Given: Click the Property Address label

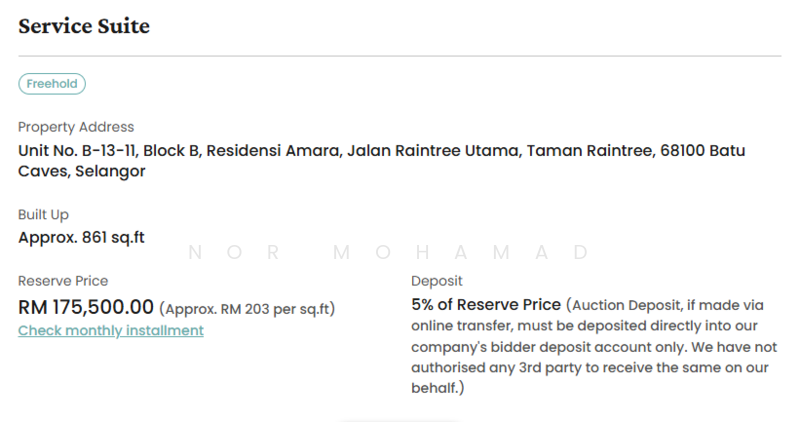Looking at the screenshot, I should coord(76,127).
